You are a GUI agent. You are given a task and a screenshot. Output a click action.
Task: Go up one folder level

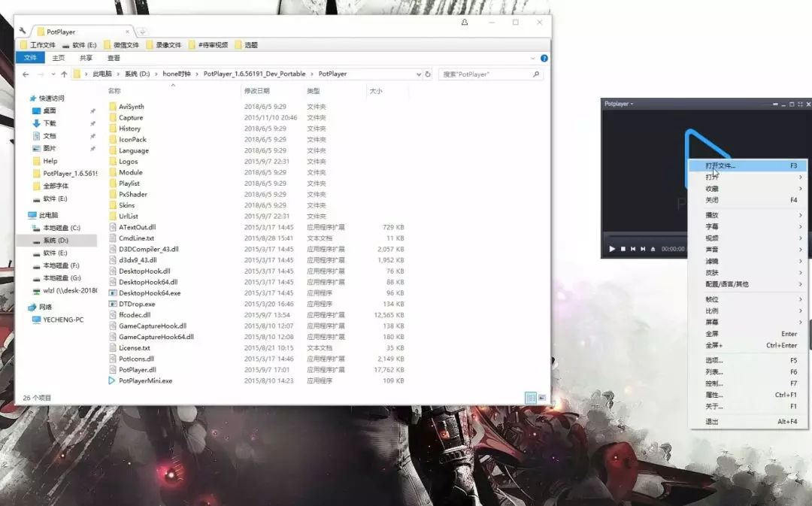click(x=64, y=74)
